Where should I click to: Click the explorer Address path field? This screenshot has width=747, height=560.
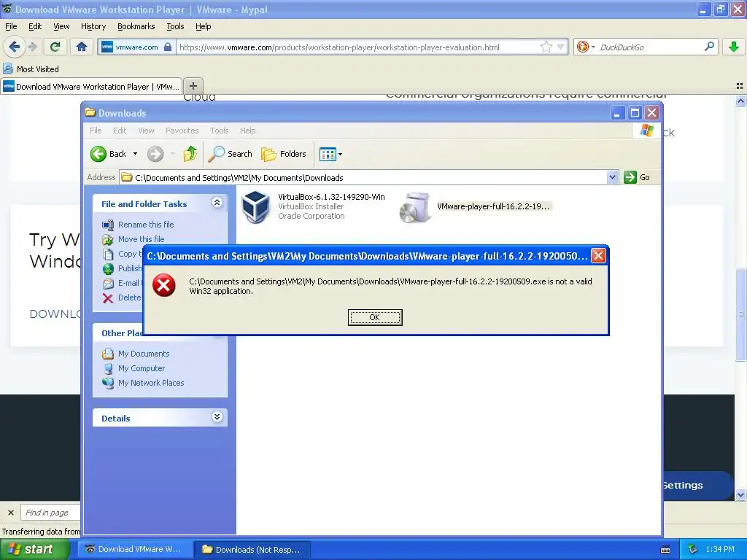point(363,178)
